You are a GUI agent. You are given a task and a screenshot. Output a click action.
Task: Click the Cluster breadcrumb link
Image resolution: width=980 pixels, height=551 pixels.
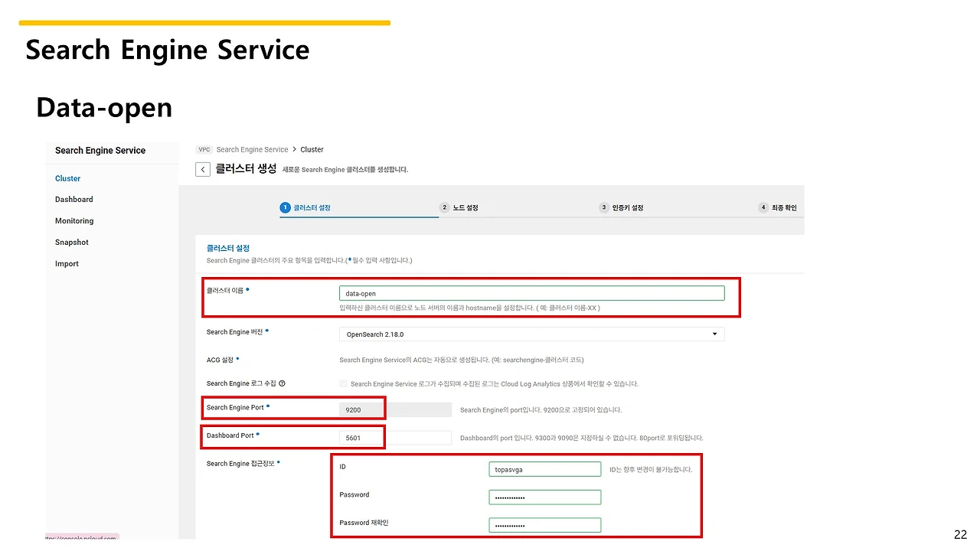click(312, 150)
